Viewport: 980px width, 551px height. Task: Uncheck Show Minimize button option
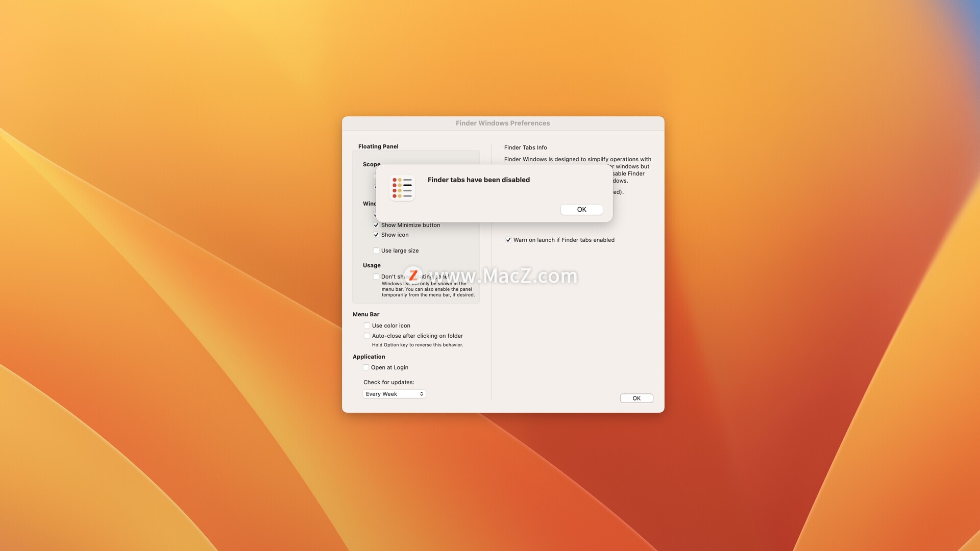coord(376,225)
